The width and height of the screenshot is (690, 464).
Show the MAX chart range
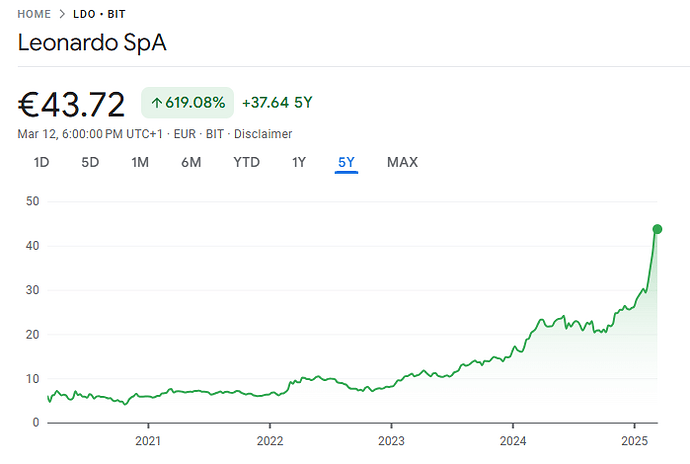coord(402,162)
